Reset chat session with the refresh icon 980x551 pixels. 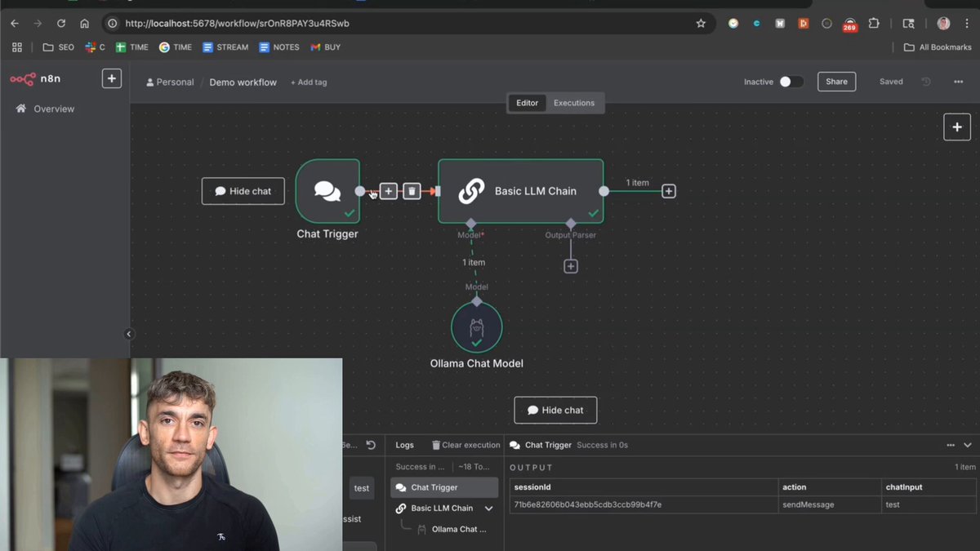(371, 445)
